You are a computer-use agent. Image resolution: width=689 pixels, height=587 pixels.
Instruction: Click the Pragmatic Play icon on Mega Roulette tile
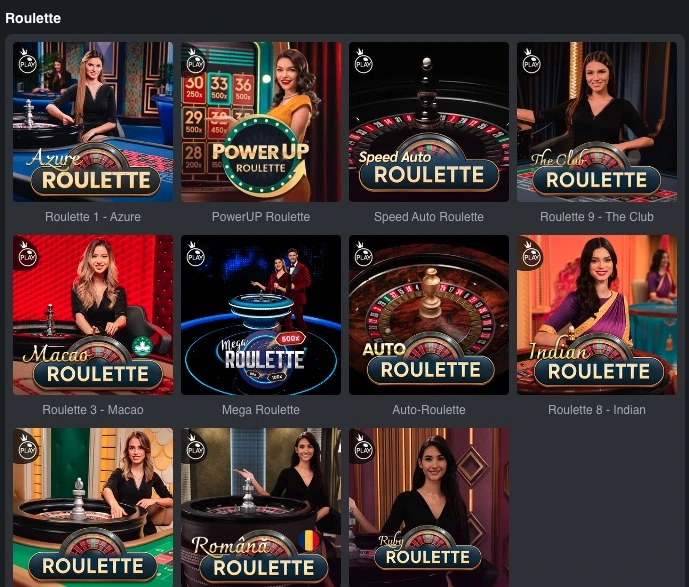(x=195, y=255)
